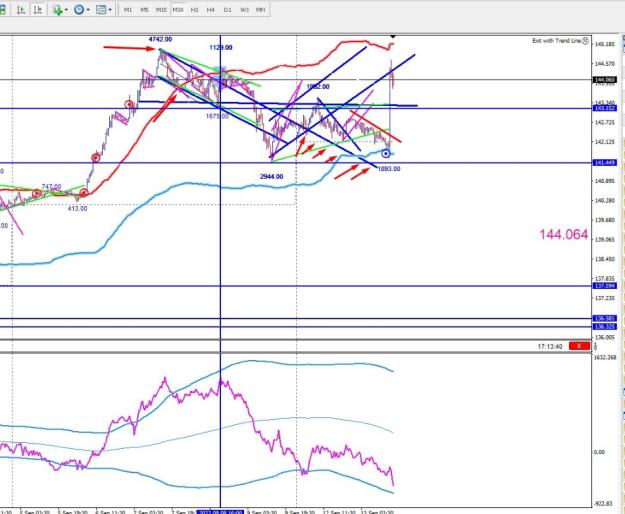This screenshot has height=514, width=625.
Task: Select the 136.325 horizontal line price tag
Action: (605, 326)
